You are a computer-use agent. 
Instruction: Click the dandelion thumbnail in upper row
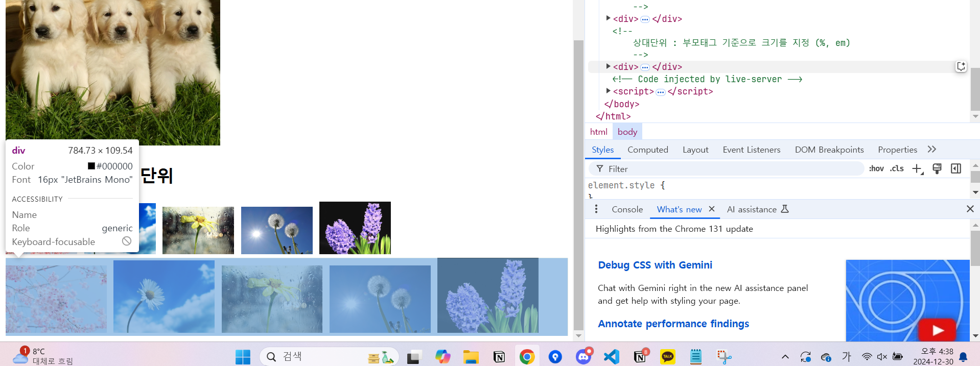pos(277,230)
